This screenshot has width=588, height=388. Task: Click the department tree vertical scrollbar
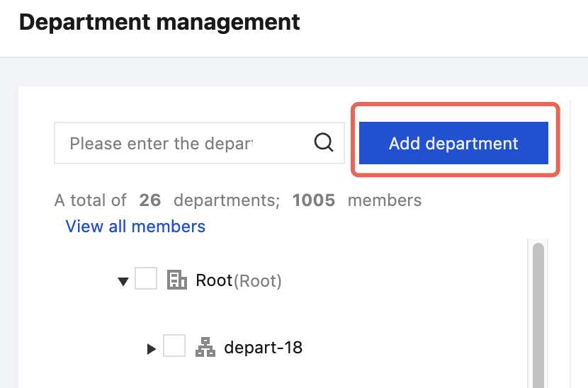(x=538, y=315)
